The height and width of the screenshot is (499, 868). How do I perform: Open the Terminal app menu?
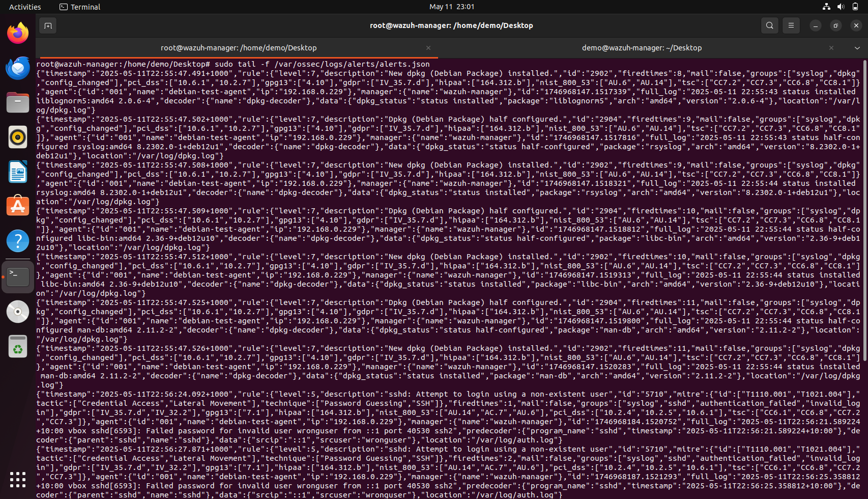tap(80, 7)
